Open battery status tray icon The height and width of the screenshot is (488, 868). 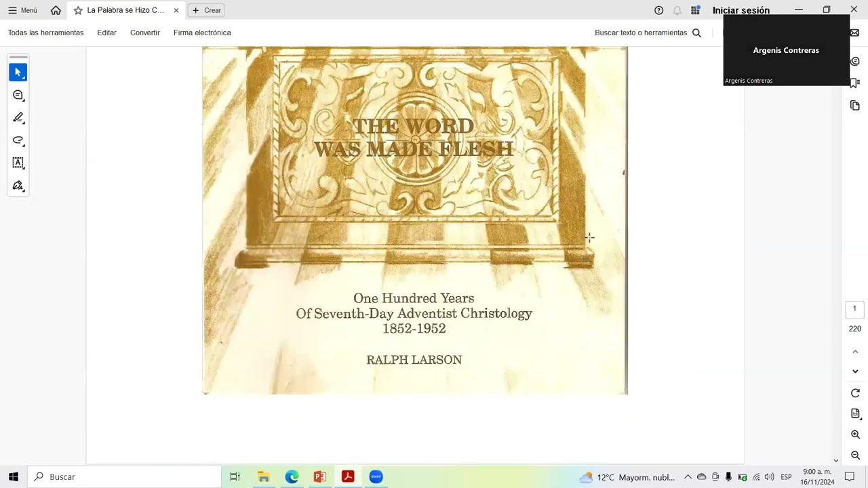(x=743, y=477)
